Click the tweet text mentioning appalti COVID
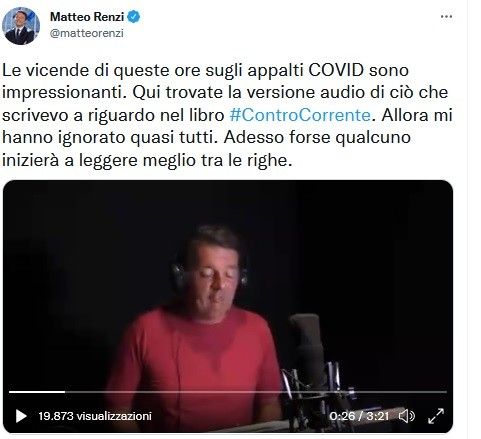The image size is (481, 439). click(x=227, y=115)
